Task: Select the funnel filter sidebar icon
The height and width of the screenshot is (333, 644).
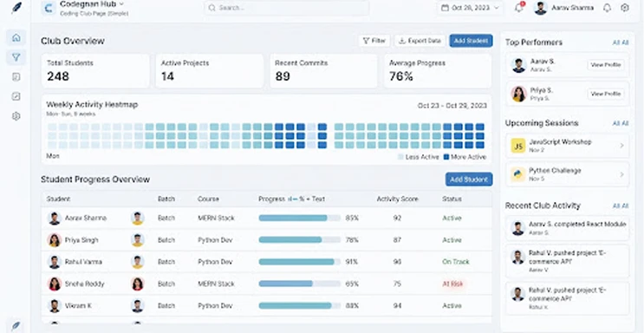Action: click(x=16, y=57)
